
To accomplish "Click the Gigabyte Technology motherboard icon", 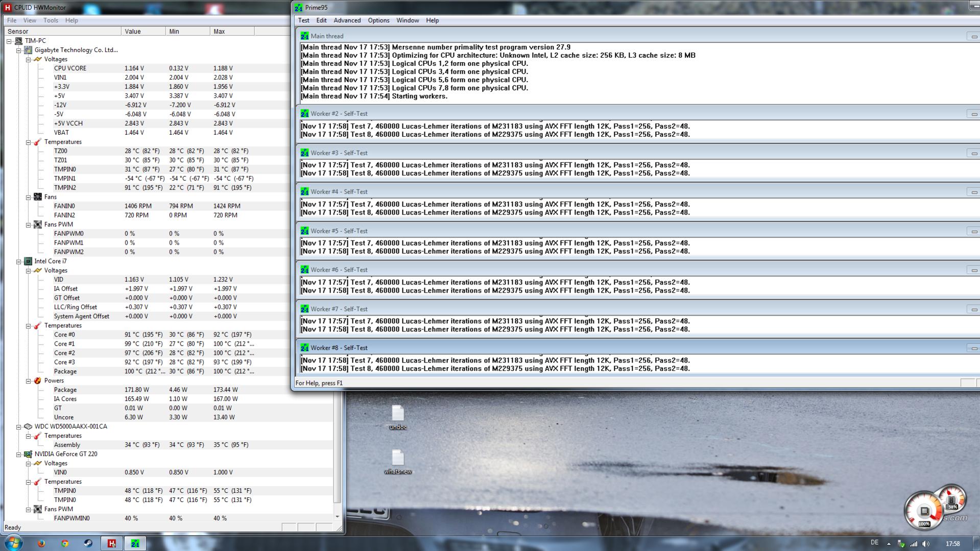I will tap(28, 50).
